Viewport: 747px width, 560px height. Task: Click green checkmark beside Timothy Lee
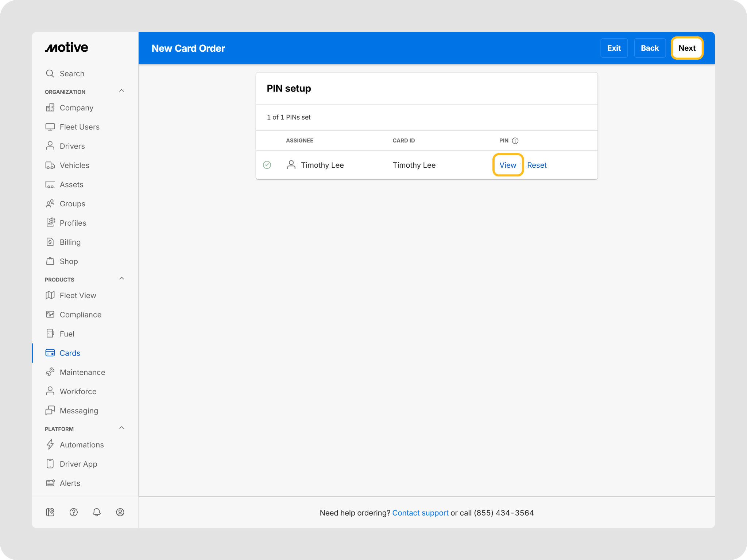(267, 165)
